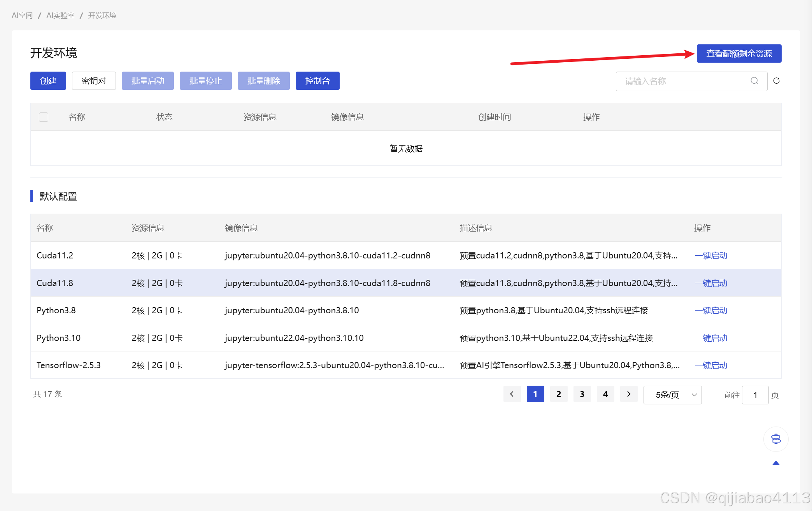Click the search magnifier icon
Viewport: 812px width, 511px height.
754,81
